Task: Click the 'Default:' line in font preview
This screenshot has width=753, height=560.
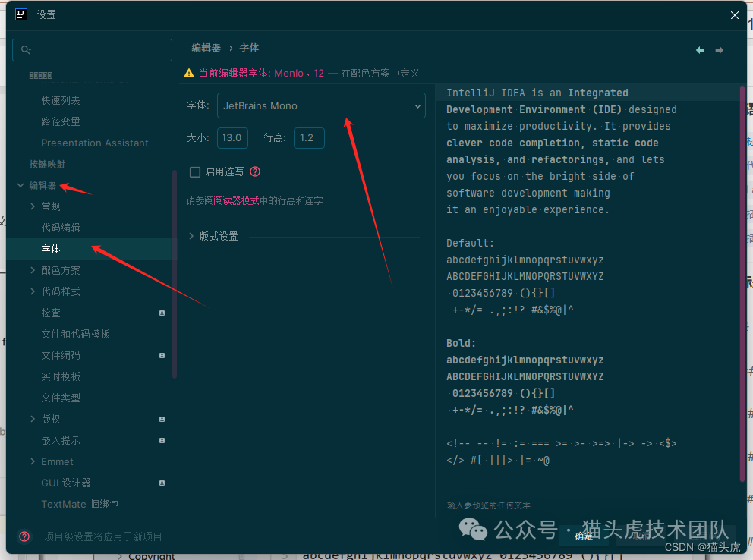Action: coord(470,243)
